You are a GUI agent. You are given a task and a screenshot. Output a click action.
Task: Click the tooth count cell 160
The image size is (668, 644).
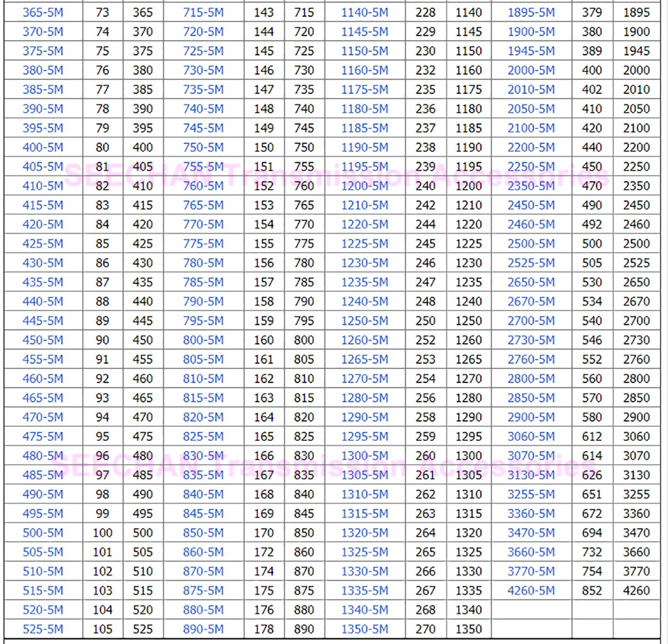click(x=264, y=340)
